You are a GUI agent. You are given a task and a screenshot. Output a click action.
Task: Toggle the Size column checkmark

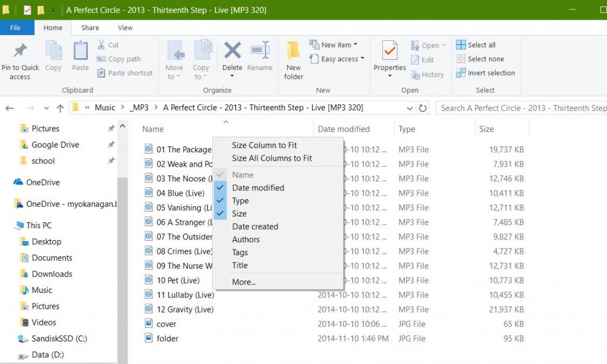pos(239,213)
